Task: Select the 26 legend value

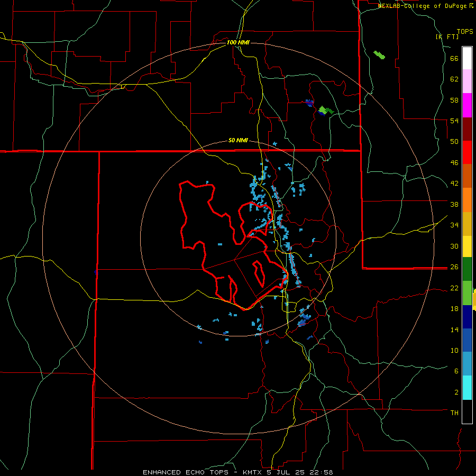Action: 454,267
